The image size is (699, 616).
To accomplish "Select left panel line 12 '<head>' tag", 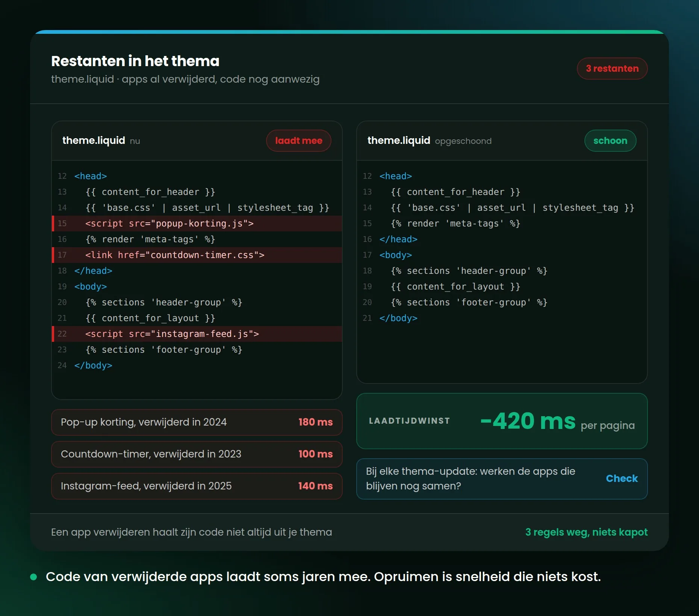I will point(91,176).
